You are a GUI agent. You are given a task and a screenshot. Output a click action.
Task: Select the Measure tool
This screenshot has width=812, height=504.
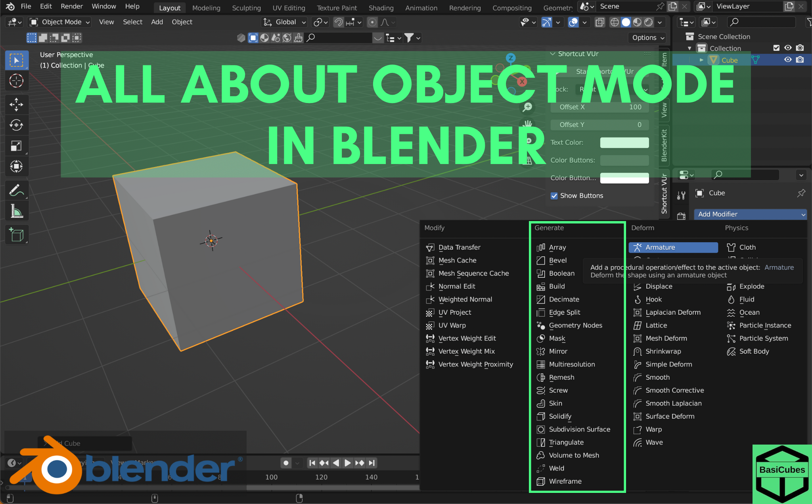click(x=17, y=210)
